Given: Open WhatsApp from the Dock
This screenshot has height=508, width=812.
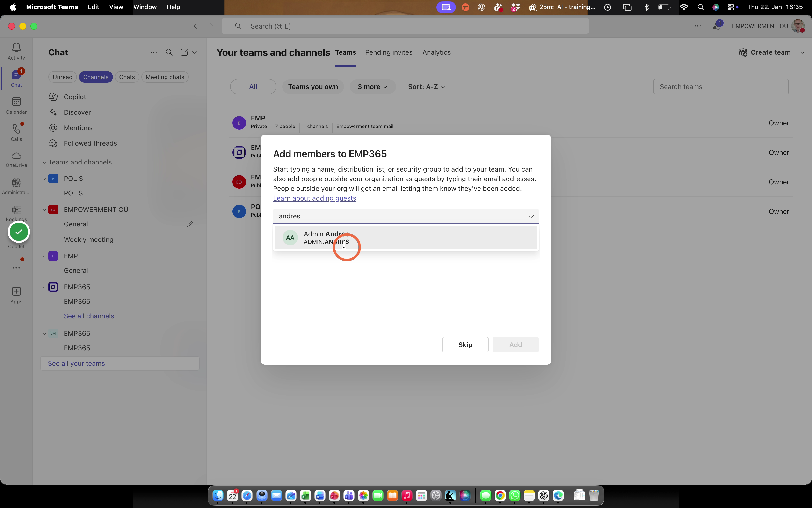Looking at the screenshot, I should tap(515, 495).
